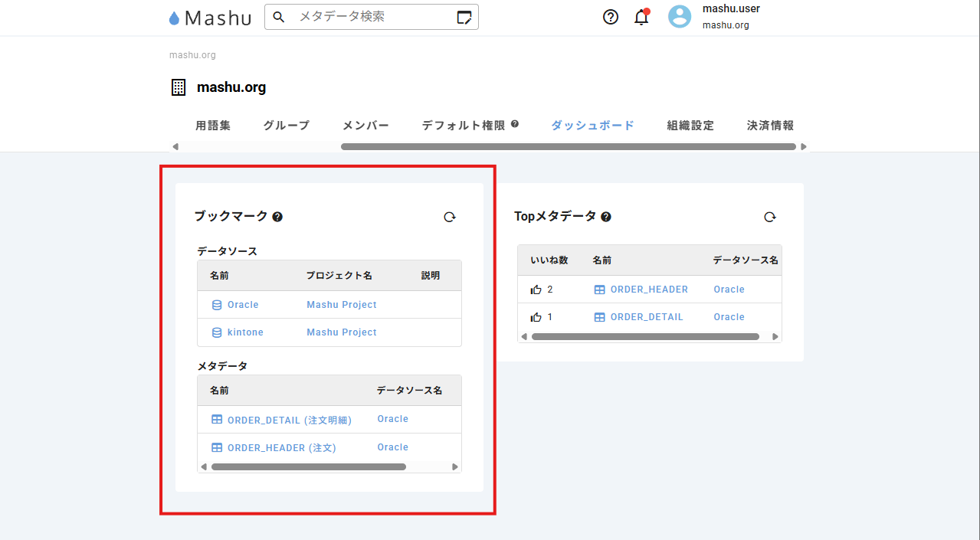The height and width of the screenshot is (540, 980).
Task: Switch to the 決済情報 tab
Action: [x=771, y=126]
